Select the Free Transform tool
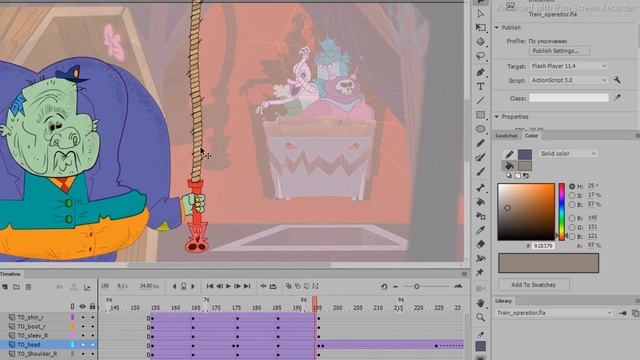 click(481, 27)
